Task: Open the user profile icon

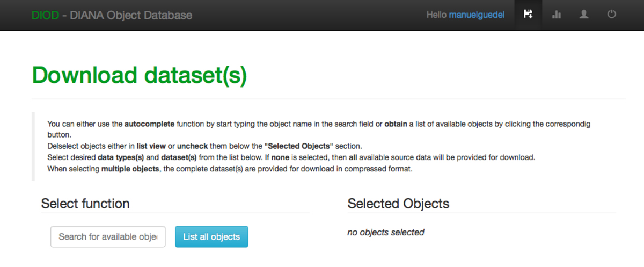Action: (x=584, y=15)
